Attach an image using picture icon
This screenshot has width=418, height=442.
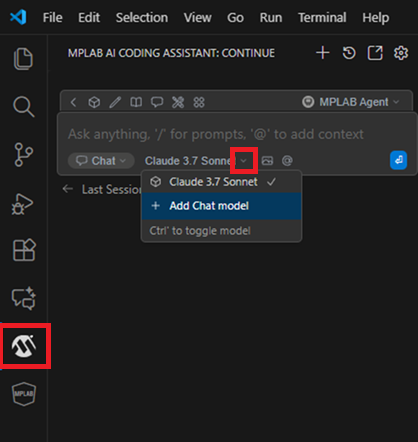pos(267,161)
